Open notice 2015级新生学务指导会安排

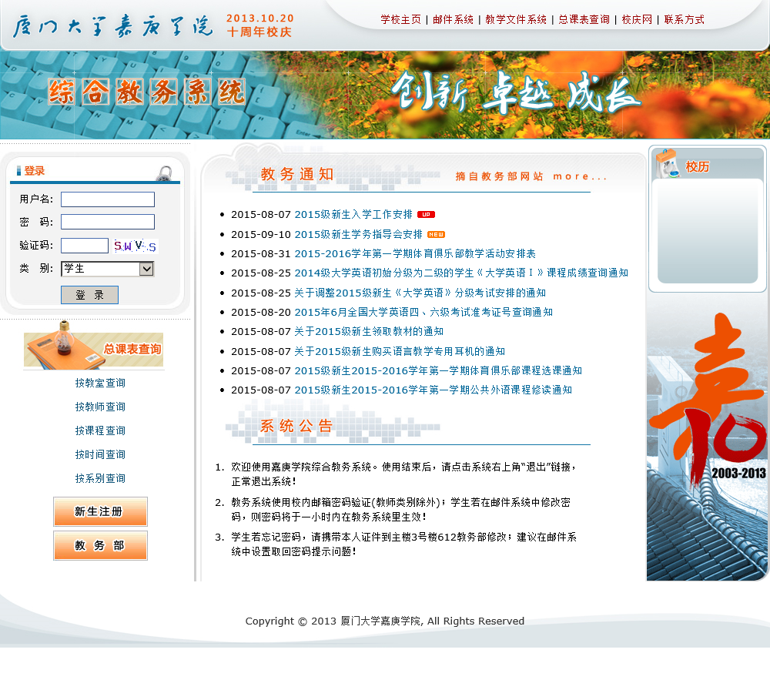point(358,234)
